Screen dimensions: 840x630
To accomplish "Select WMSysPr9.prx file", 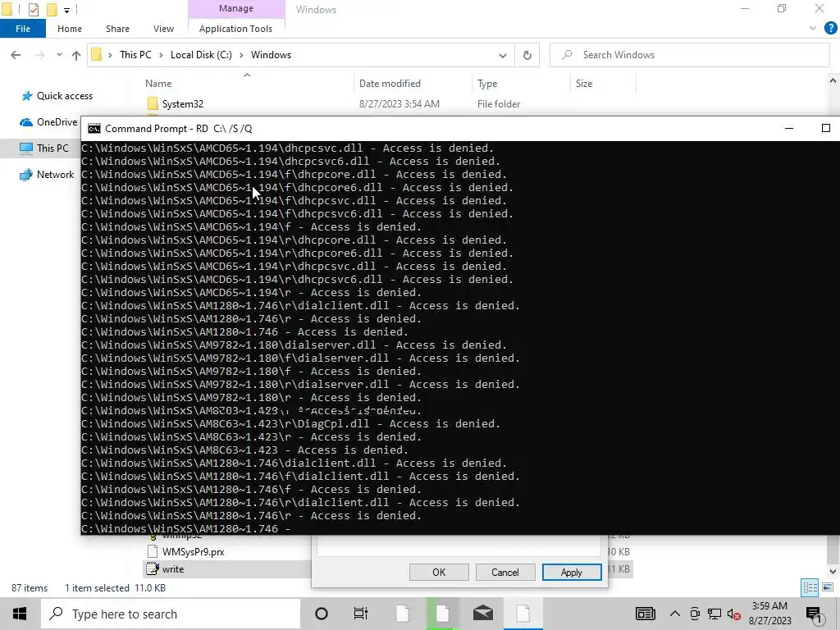I will pyautogui.click(x=194, y=552).
